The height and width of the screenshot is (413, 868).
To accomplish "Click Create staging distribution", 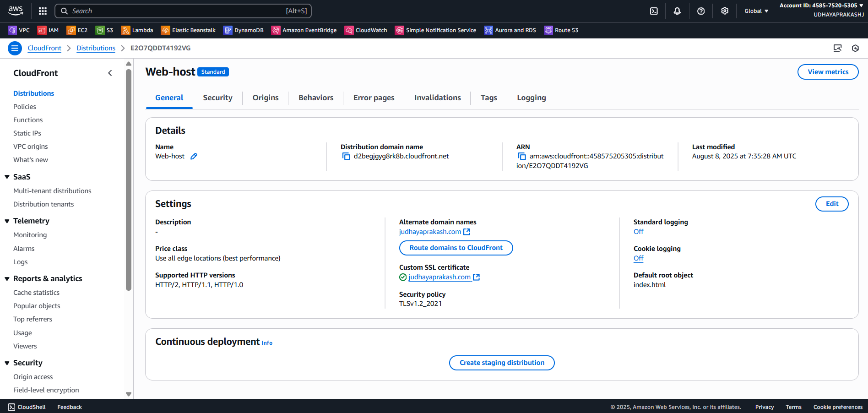I will pyautogui.click(x=502, y=363).
